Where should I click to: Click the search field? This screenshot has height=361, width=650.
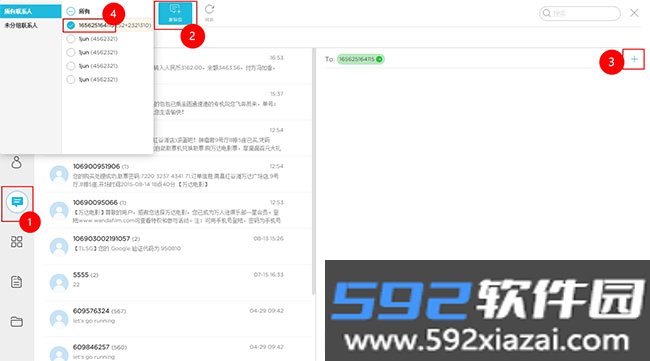click(x=580, y=13)
